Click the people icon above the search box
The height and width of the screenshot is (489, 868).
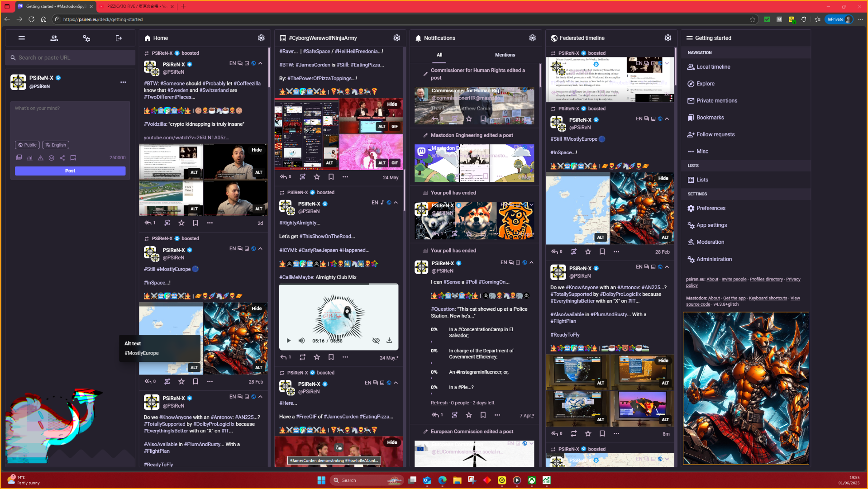pos(54,38)
